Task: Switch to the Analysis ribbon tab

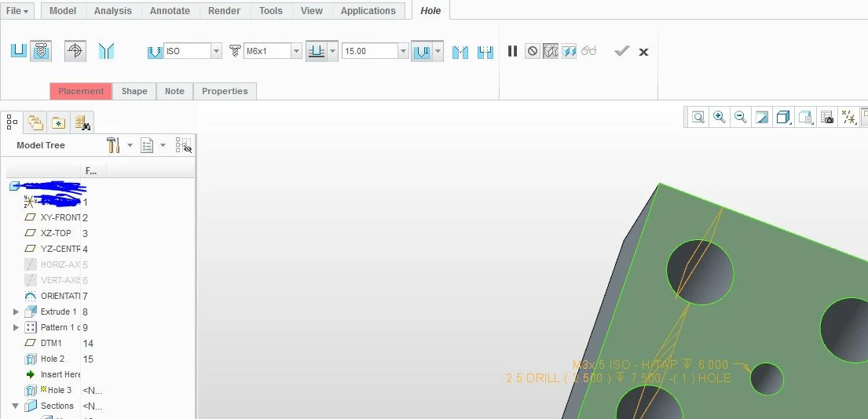Action: (113, 10)
